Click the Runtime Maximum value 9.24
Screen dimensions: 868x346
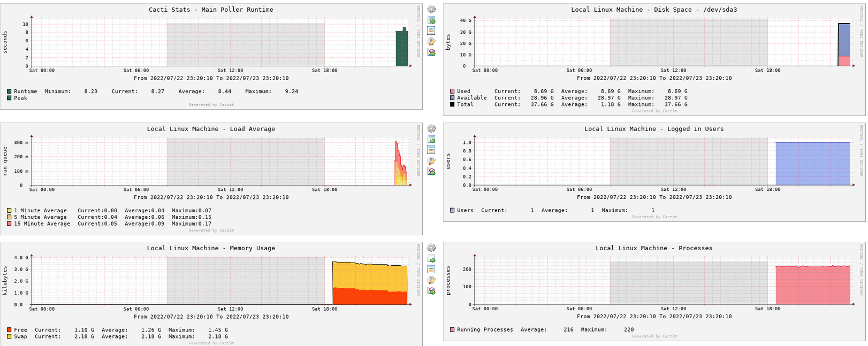click(x=292, y=91)
